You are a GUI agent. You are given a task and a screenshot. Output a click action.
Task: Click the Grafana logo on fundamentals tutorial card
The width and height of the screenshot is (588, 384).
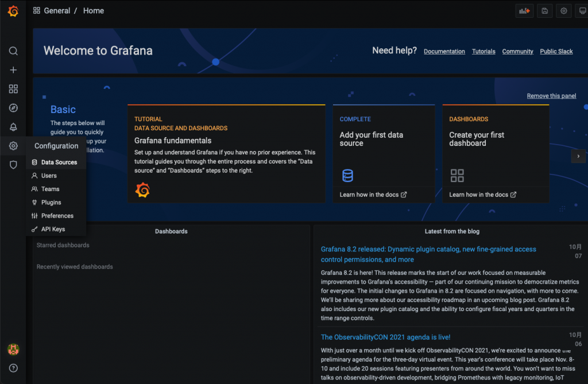(x=142, y=190)
